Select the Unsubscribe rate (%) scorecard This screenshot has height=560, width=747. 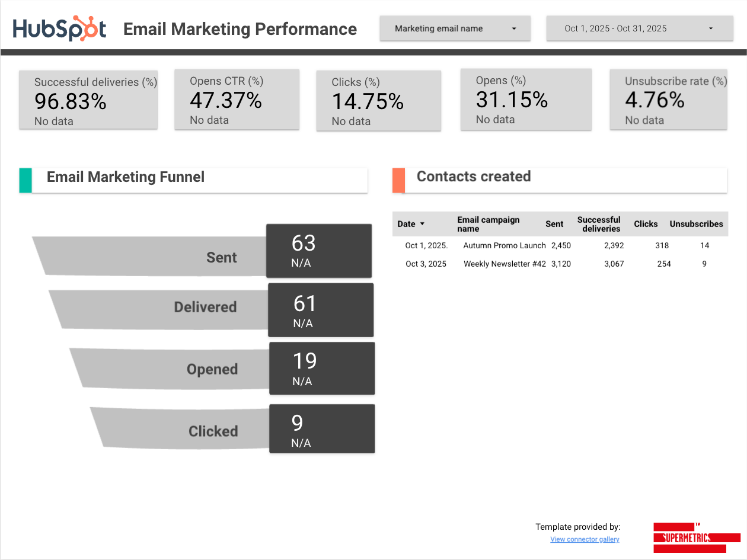click(668, 100)
